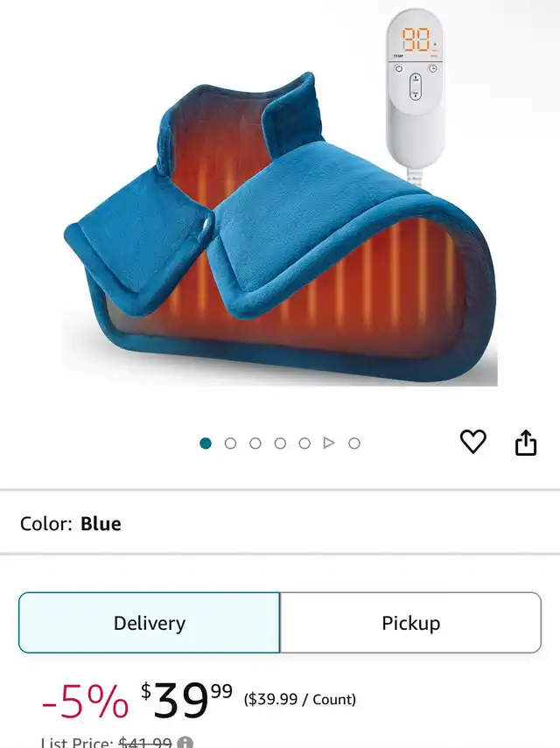The height and width of the screenshot is (748, 560).
Task: Jump to second product image dot
Action: click(230, 444)
